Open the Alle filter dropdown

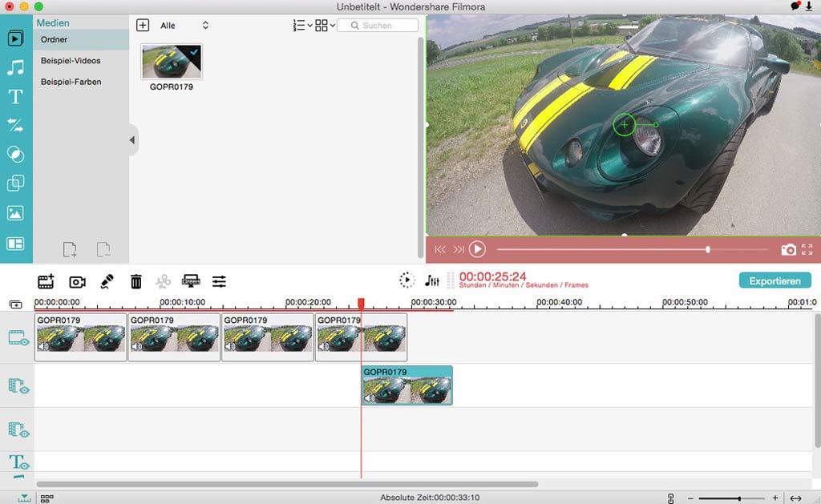pos(184,25)
